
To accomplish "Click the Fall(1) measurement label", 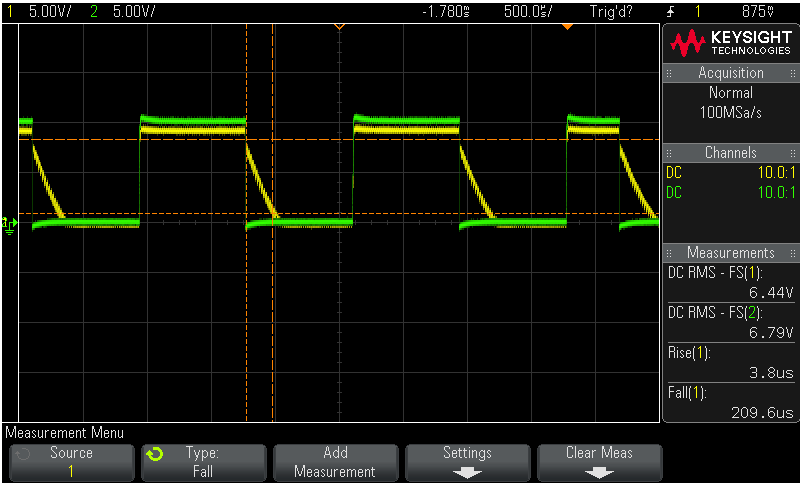I will click(x=687, y=393).
